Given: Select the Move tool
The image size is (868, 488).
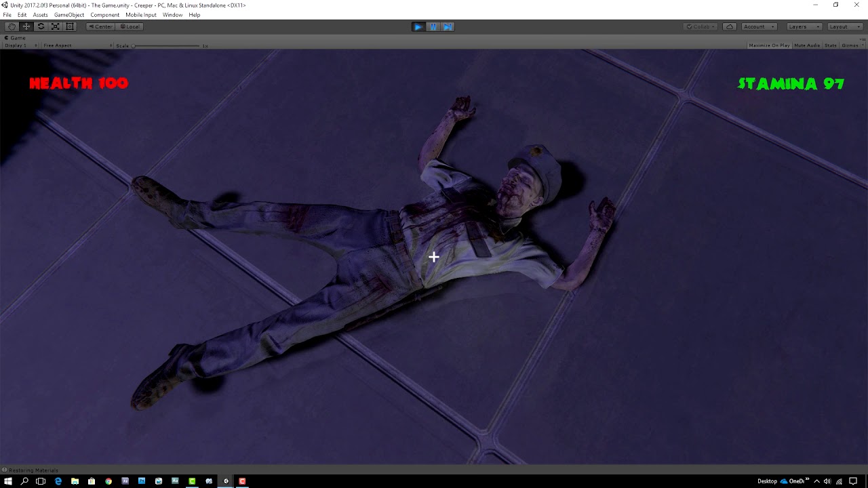Looking at the screenshot, I should pyautogui.click(x=26, y=26).
